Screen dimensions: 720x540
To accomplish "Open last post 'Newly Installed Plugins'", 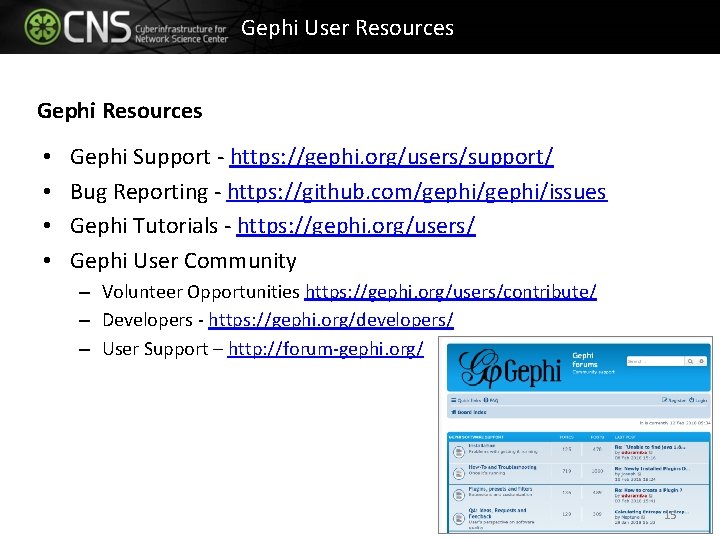I will point(652,469).
